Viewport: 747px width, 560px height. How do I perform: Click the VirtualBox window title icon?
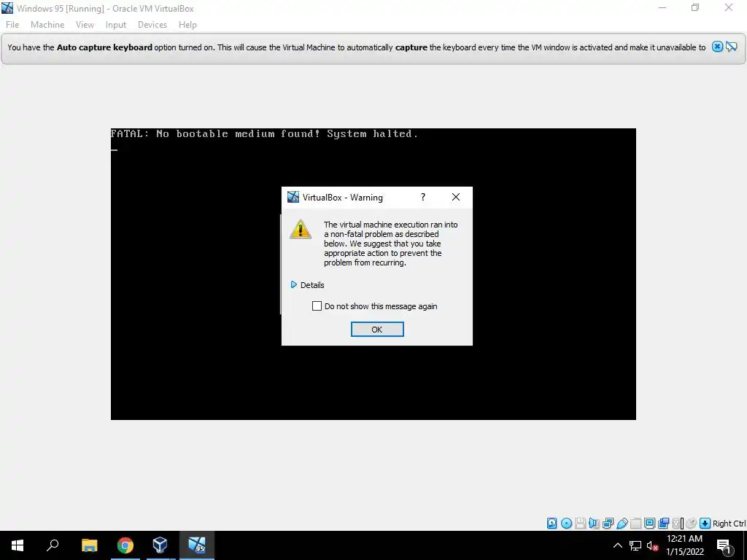(7, 8)
